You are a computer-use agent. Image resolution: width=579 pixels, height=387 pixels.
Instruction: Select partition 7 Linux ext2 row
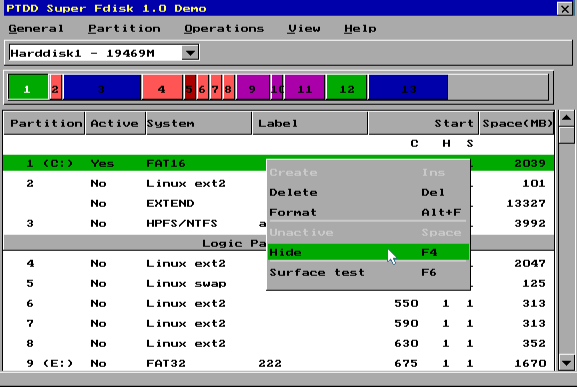coord(278,323)
